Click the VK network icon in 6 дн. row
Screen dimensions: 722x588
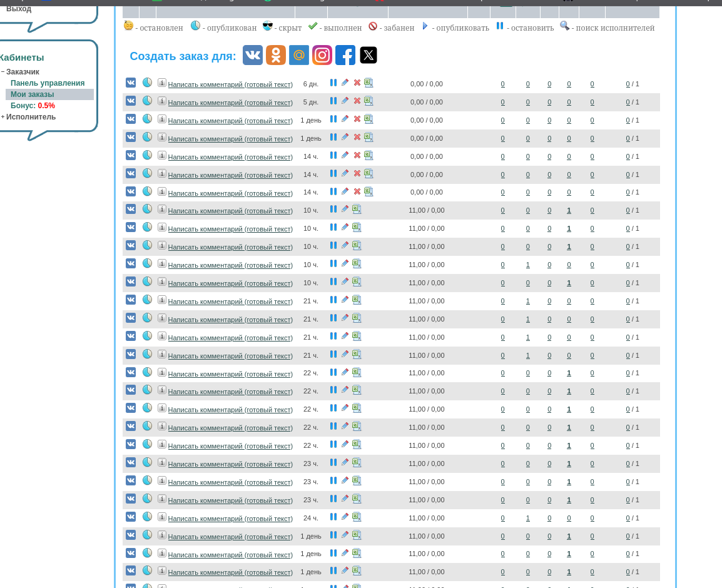pos(131,83)
